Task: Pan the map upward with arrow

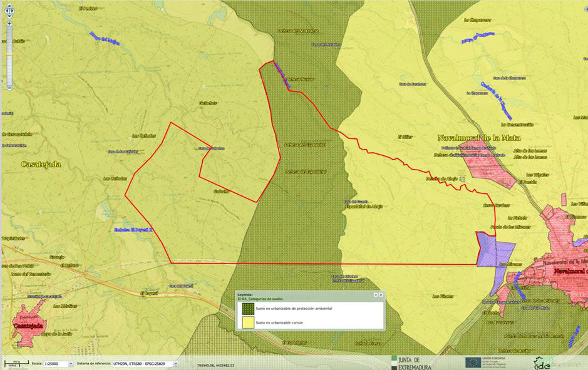Action: 9,6
